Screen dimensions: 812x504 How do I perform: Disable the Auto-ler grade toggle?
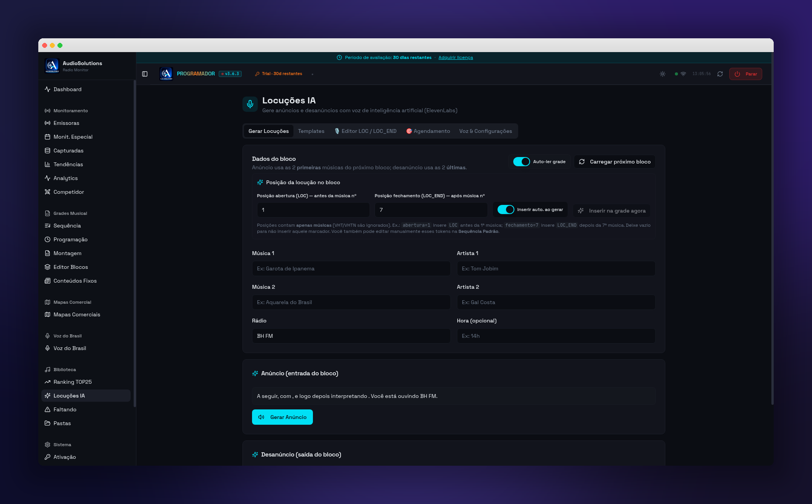click(x=521, y=162)
